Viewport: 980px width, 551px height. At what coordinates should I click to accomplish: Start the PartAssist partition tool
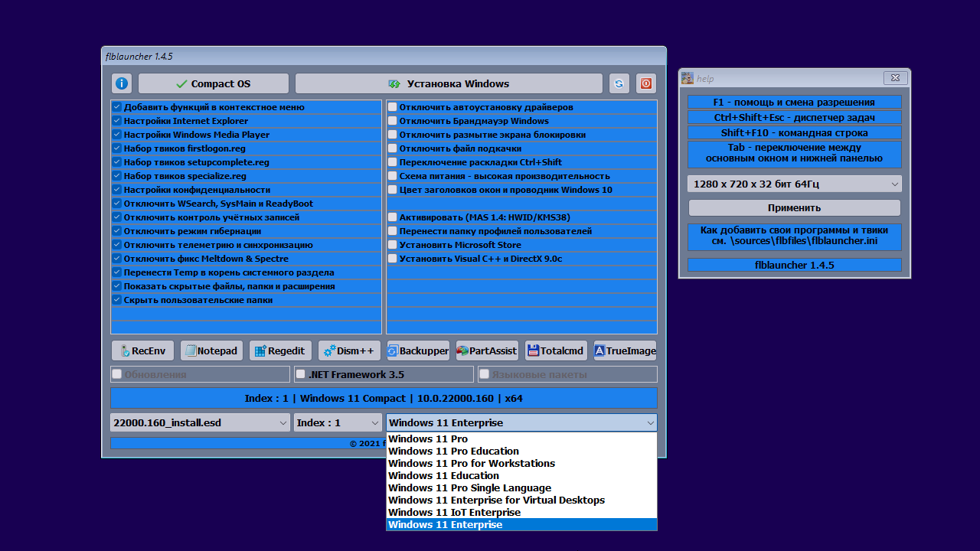[x=487, y=350]
